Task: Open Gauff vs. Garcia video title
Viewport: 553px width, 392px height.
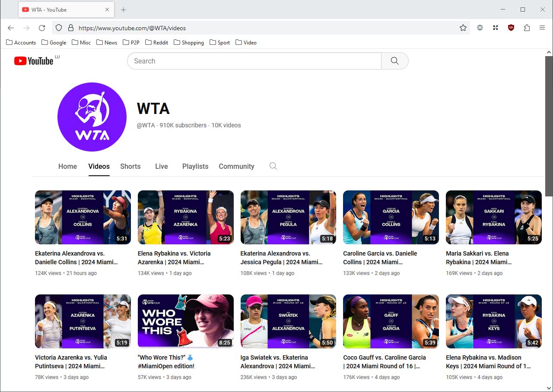Action: tap(385, 362)
